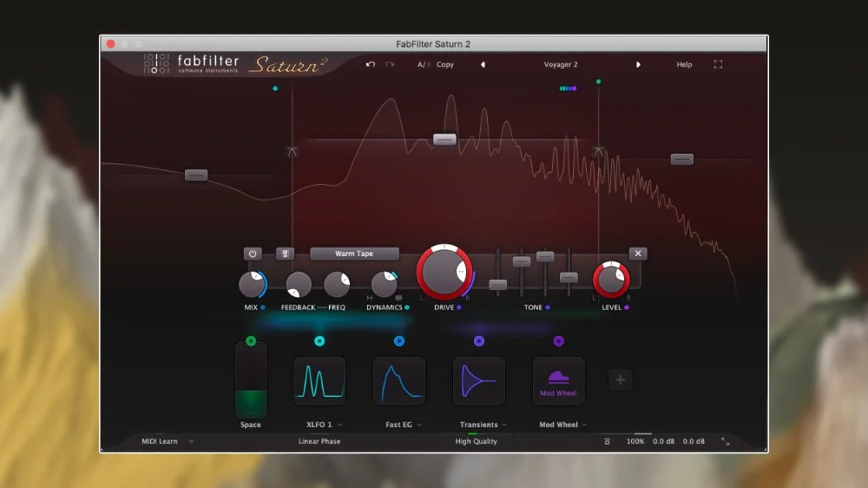Click the Fast EG blue drag source
The width and height of the screenshot is (868, 488).
tap(399, 340)
